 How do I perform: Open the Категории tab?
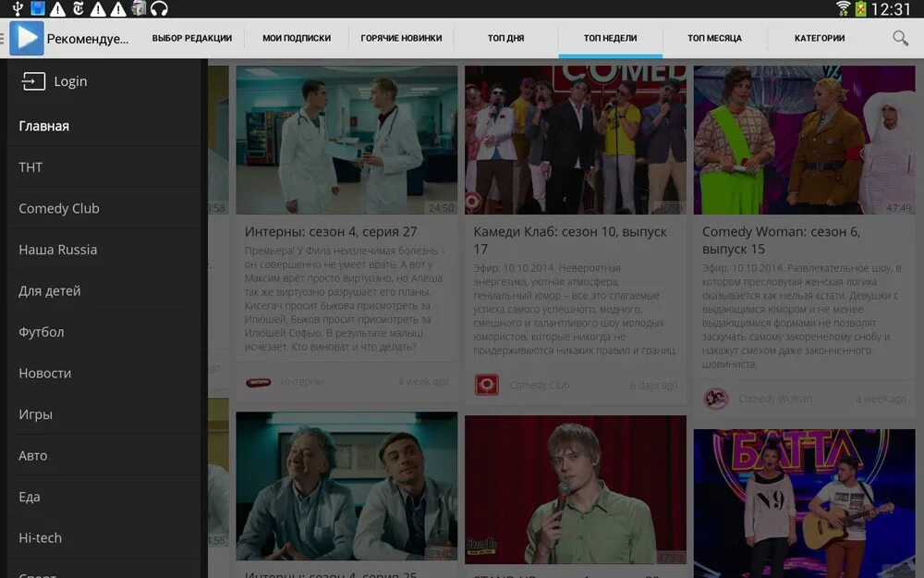point(820,38)
